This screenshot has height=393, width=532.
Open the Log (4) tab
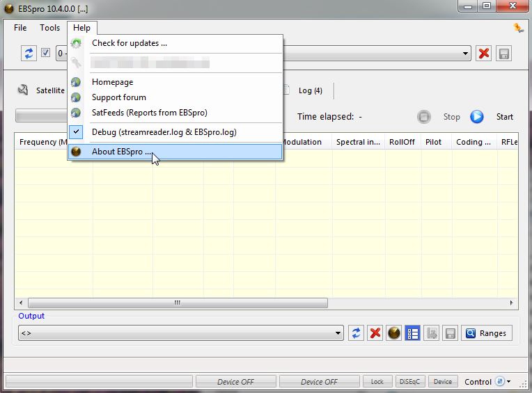tap(310, 90)
